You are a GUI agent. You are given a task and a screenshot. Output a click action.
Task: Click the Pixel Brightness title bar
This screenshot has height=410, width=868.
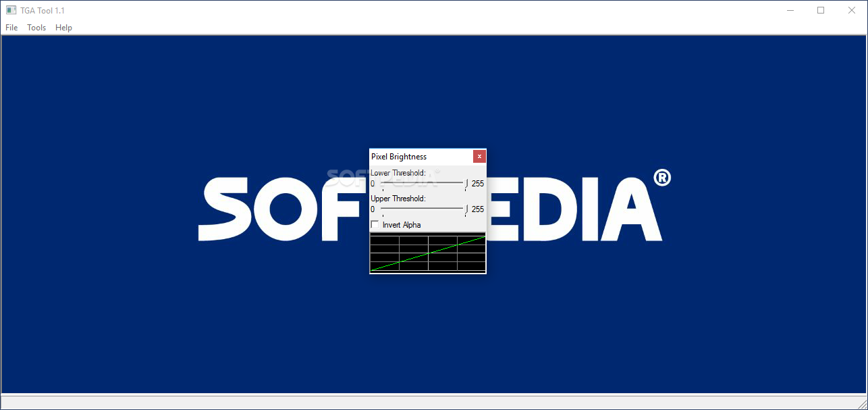(x=421, y=157)
